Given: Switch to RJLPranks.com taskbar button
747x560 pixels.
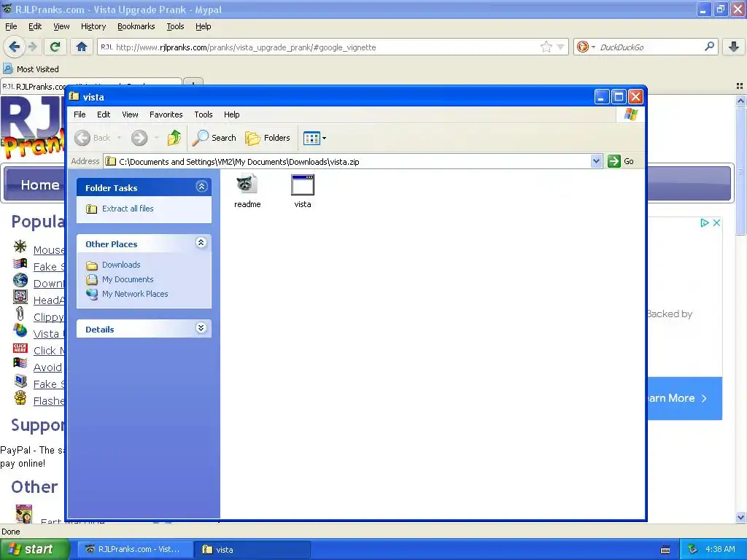Looking at the screenshot, I should (135, 550).
